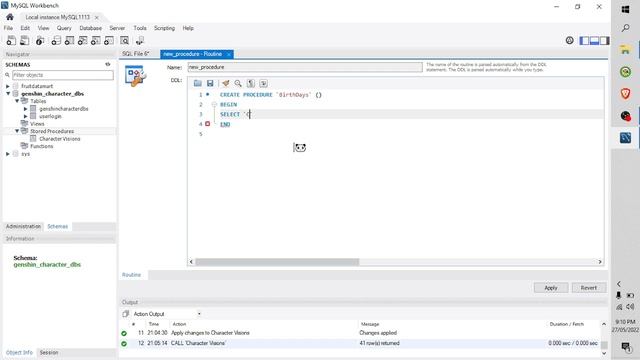Image resolution: width=640 pixels, height=360 pixels.
Task: Select the Session tab
Action: 49,352
